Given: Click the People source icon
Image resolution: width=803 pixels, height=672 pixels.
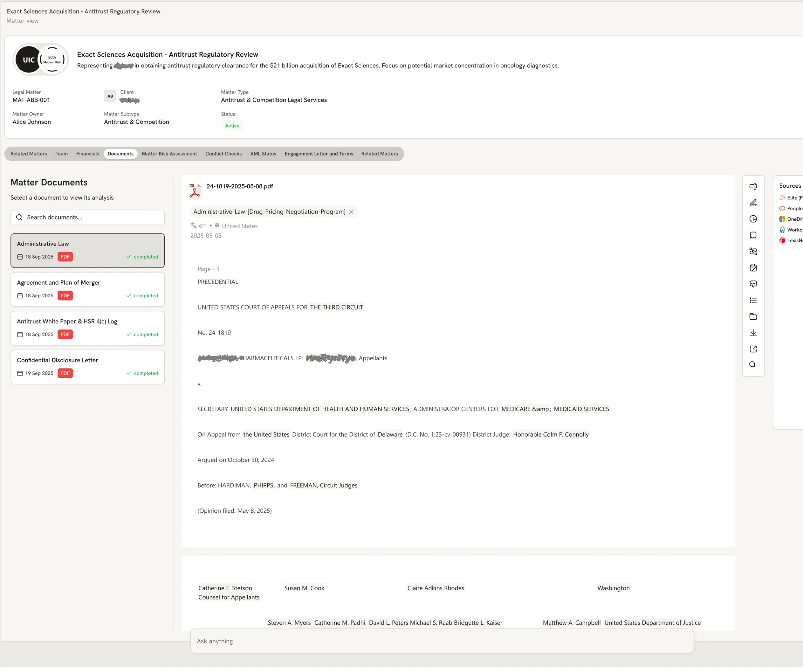Looking at the screenshot, I should coord(782,208).
